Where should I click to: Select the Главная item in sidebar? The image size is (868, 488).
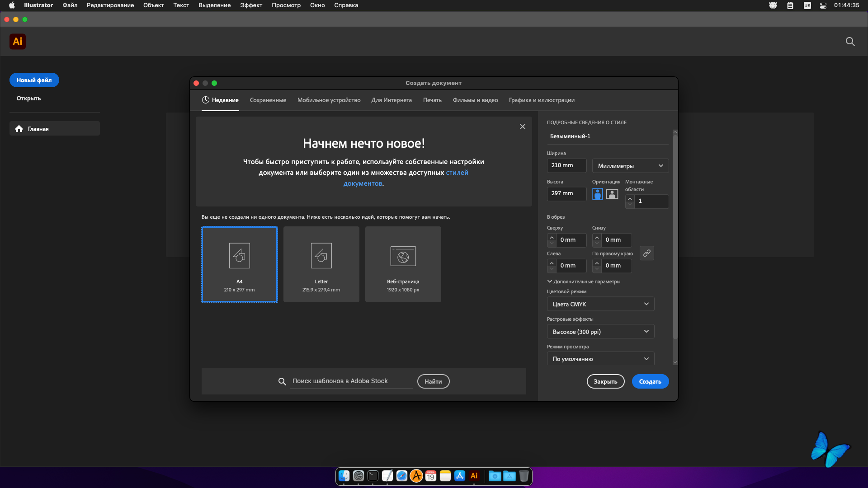click(55, 129)
